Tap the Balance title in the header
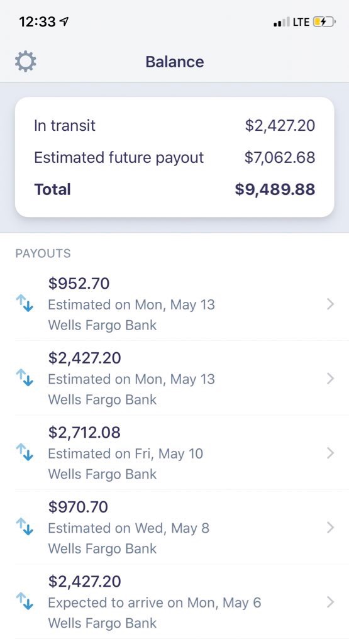The width and height of the screenshot is (349, 644). pyautogui.click(x=175, y=62)
